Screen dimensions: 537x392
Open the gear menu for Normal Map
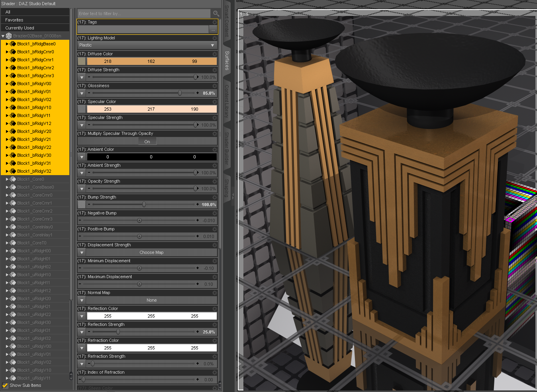(215, 293)
